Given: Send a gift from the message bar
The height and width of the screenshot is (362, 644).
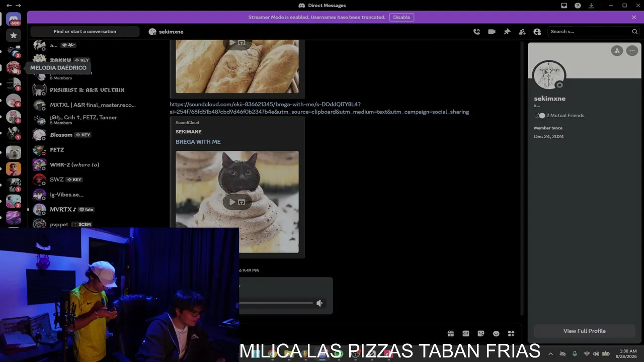Looking at the screenshot, I should coord(451,333).
